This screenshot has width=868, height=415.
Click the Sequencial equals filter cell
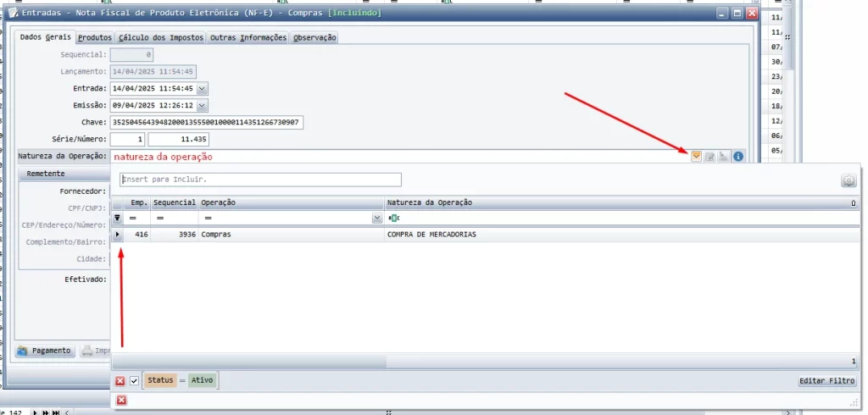click(x=174, y=218)
